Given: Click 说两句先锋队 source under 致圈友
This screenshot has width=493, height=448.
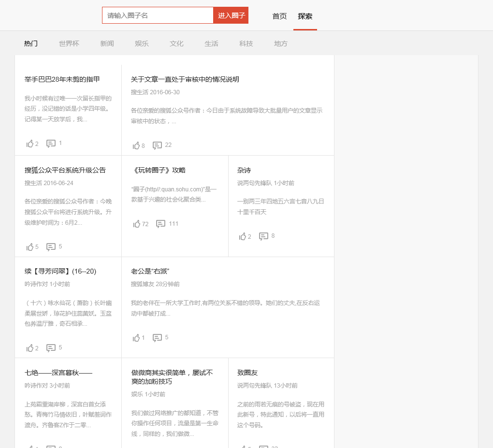Looking at the screenshot, I should pyautogui.click(x=254, y=386).
